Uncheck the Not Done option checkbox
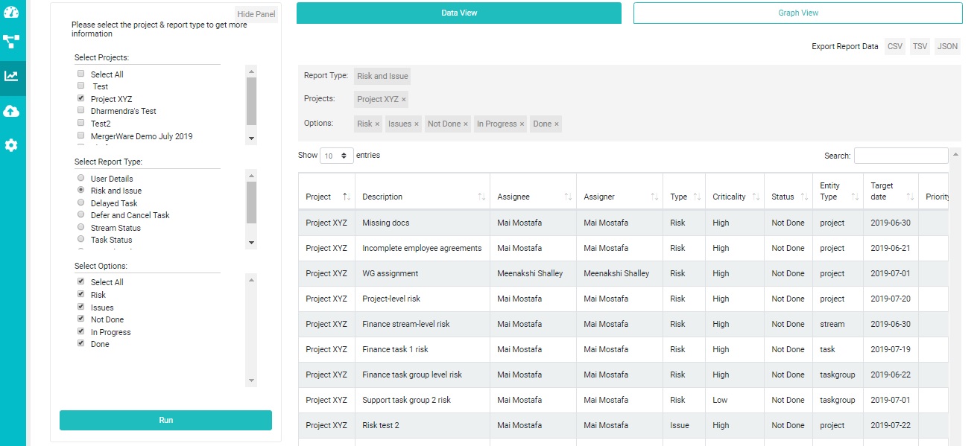The width and height of the screenshot is (980, 446). tap(81, 319)
